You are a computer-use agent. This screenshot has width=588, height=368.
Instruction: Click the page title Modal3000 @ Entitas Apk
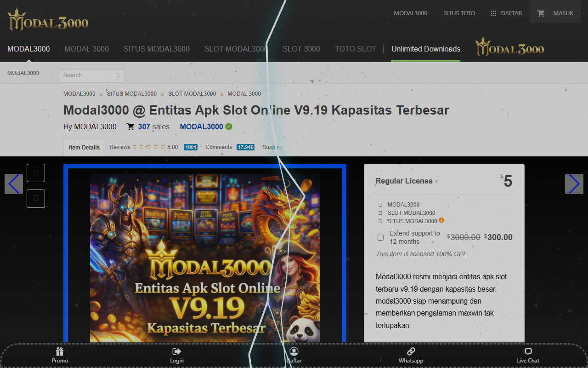[x=256, y=110]
